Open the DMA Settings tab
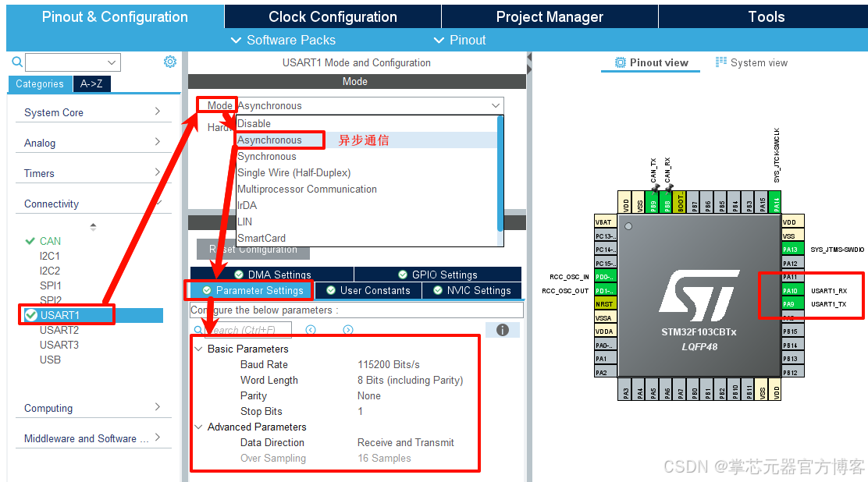 [x=272, y=275]
